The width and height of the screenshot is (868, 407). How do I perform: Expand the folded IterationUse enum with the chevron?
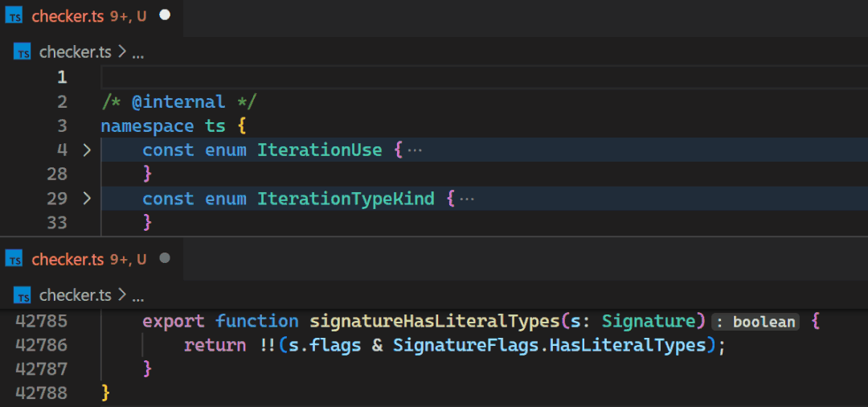click(87, 150)
